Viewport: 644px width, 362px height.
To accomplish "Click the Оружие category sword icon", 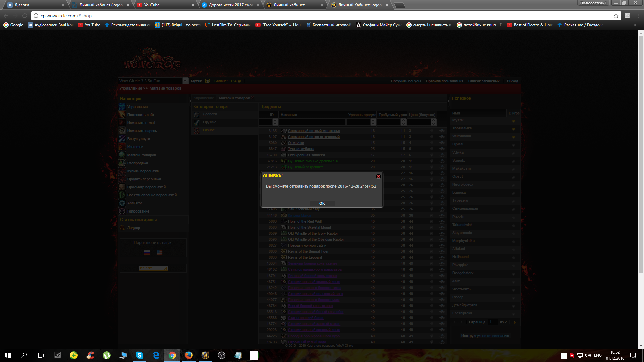I will point(197,123).
